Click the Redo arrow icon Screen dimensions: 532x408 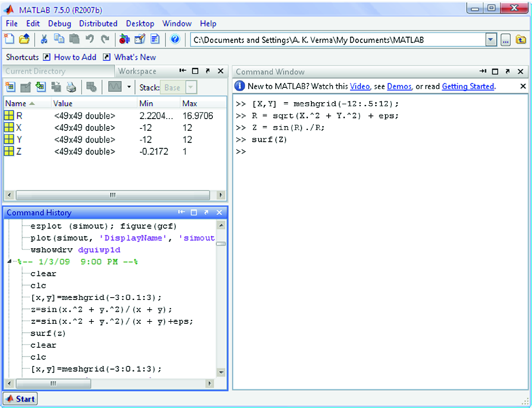coord(105,39)
